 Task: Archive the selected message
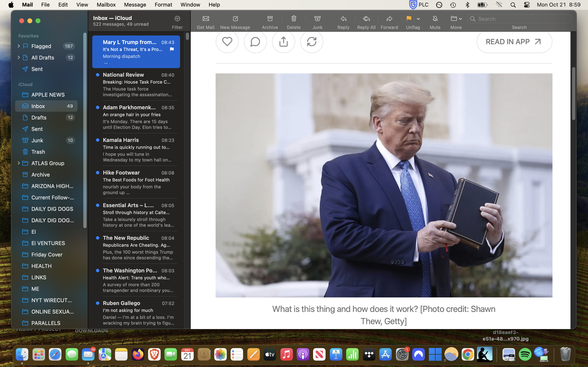tap(270, 19)
